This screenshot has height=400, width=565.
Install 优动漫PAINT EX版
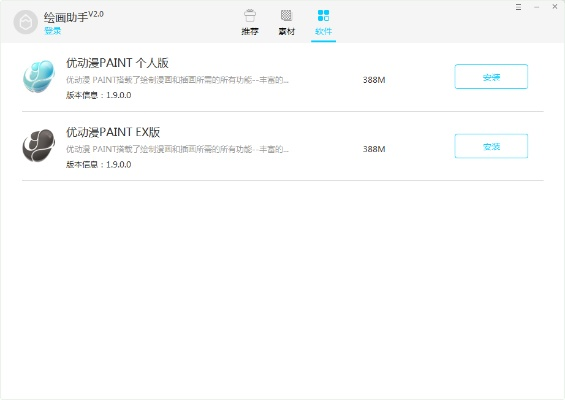tap(491, 146)
